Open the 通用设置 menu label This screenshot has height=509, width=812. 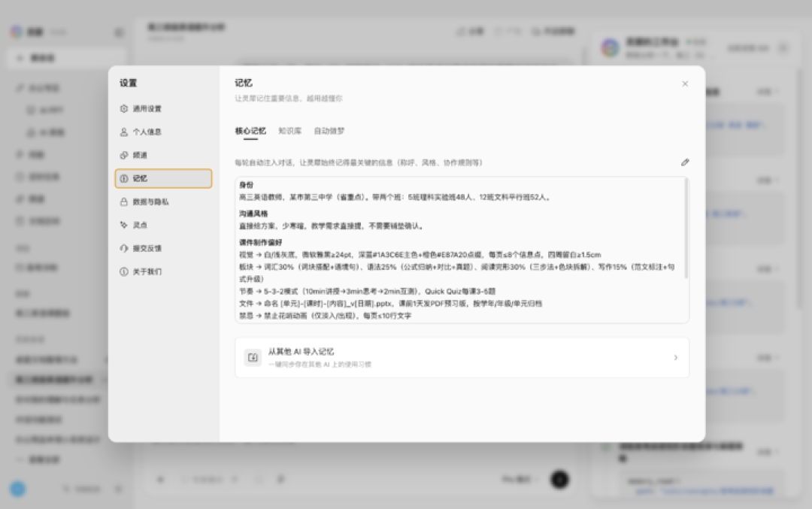click(147, 109)
